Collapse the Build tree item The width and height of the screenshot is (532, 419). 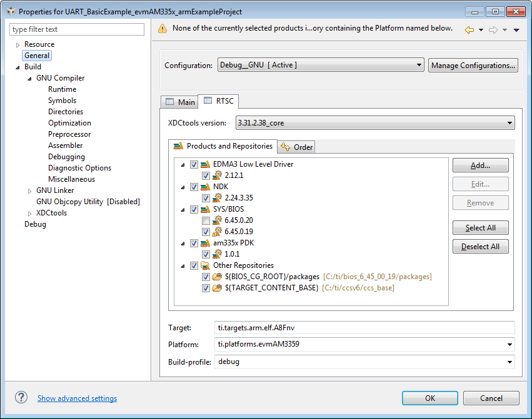pyautogui.click(x=18, y=67)
